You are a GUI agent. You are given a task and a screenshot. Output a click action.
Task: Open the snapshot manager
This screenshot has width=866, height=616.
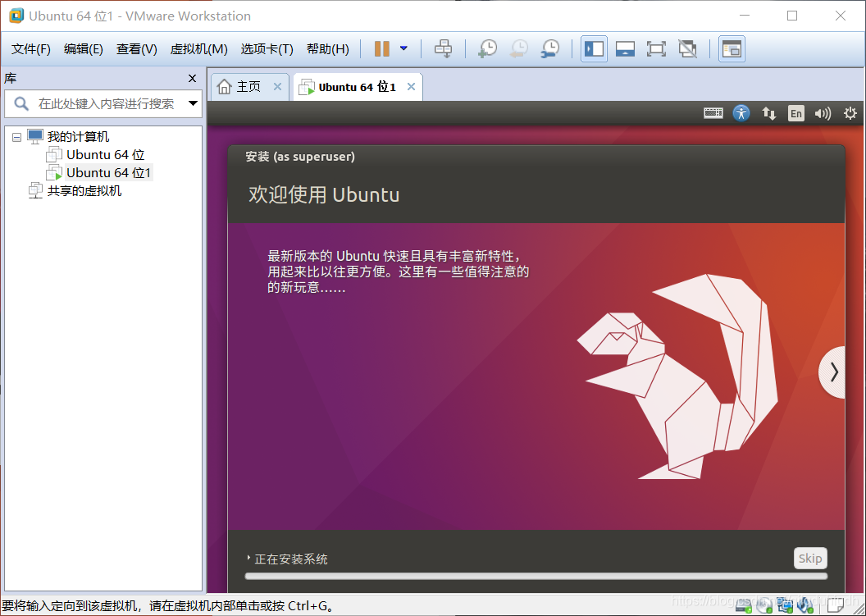coord(550,48)
